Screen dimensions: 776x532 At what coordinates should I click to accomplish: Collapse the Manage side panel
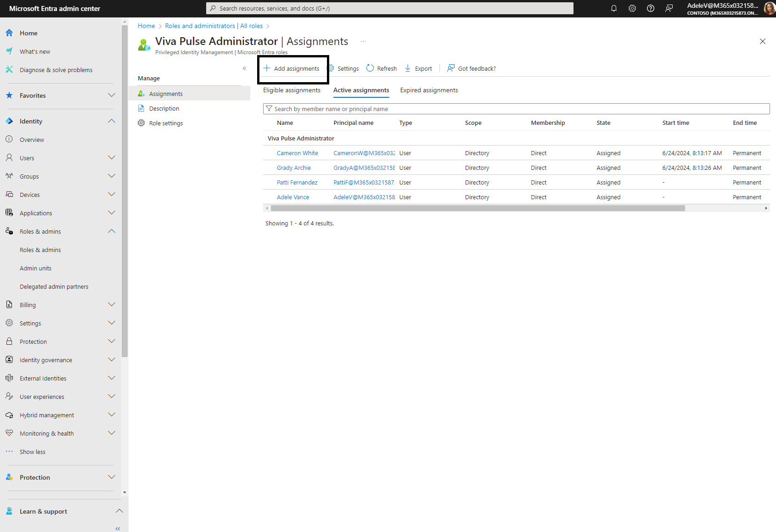(x=244, y=68)
